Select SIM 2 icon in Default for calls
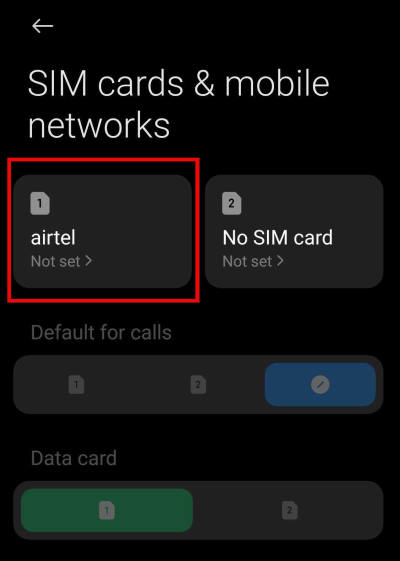Screen dimensions: 400x561 (198, 385)
